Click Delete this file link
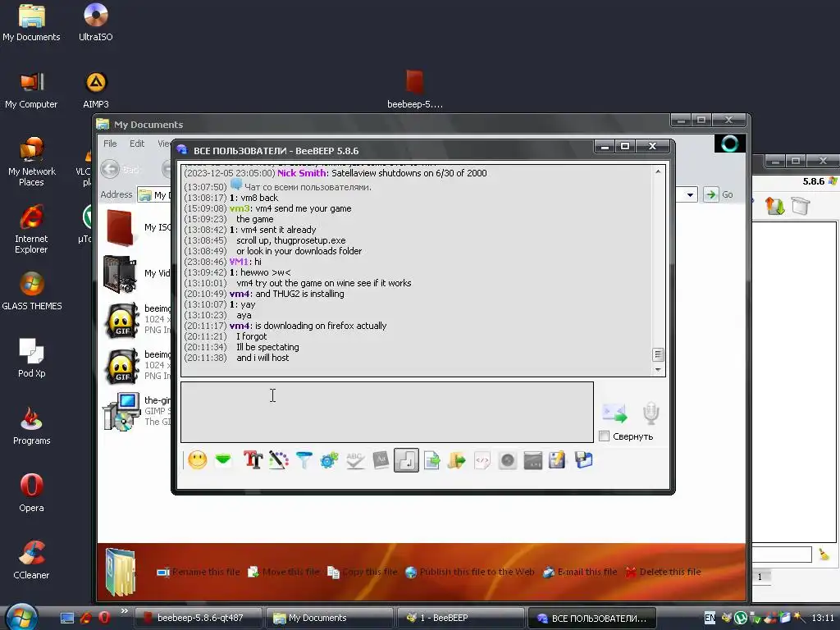Image resolution: width=840 pixels, height=630 pixels. click(663, 572)
